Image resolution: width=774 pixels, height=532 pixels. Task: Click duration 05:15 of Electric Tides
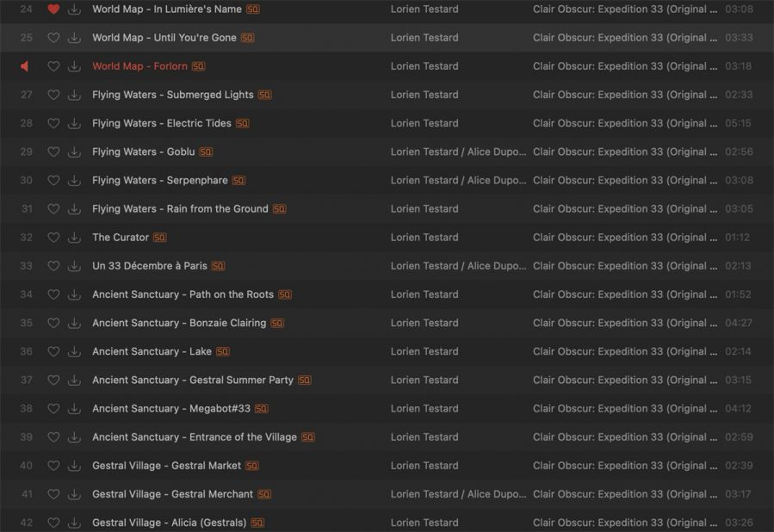pyautogui.click(x=738, y=123)
